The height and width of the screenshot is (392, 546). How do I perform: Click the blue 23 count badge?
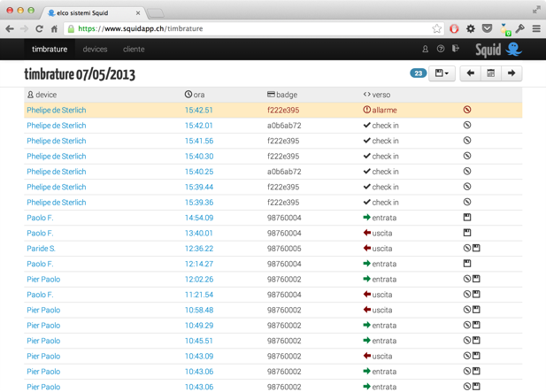419,73
